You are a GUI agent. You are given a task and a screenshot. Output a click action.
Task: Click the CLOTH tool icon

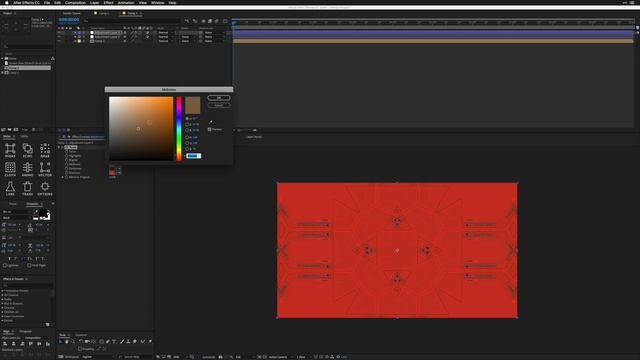pyautogui.click(x=10, y=169)
